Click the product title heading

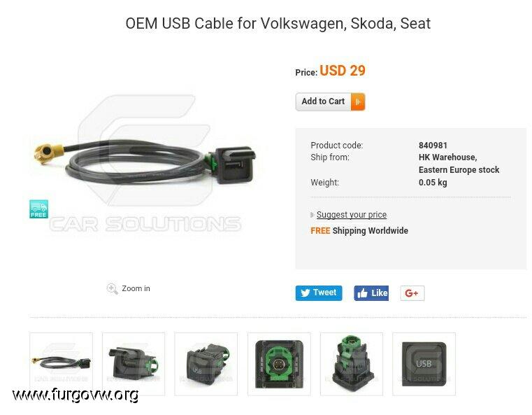click(x=278, y=23)
